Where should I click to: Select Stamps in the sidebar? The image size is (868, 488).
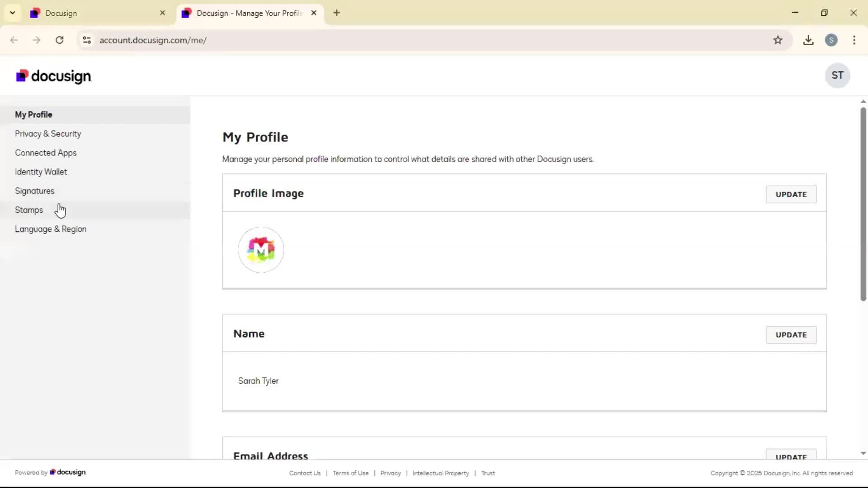[x=29, y=210]
